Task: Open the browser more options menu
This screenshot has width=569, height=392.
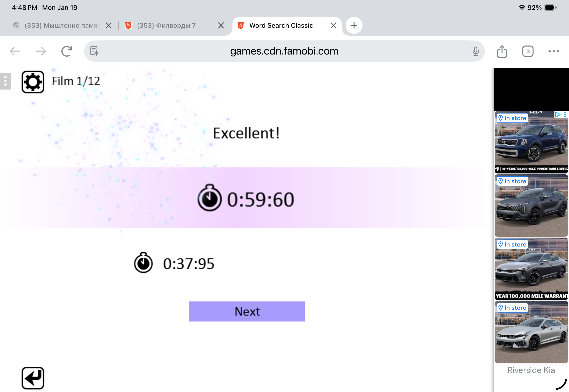Action: (553, 51)
